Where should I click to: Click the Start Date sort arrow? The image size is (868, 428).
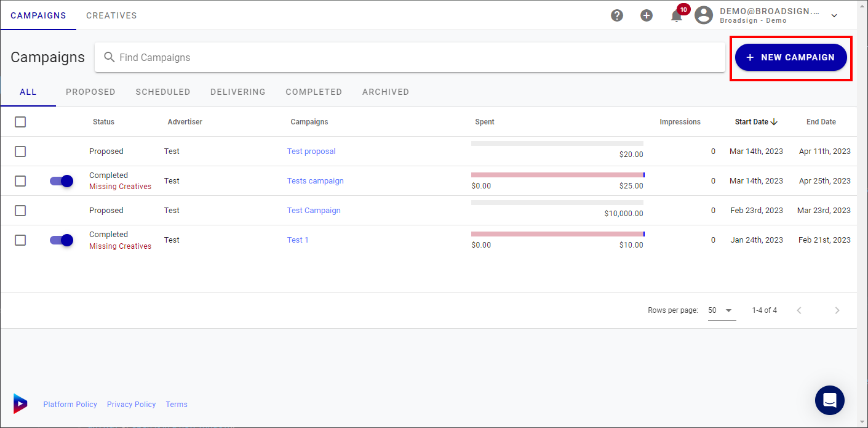[774, 122]
